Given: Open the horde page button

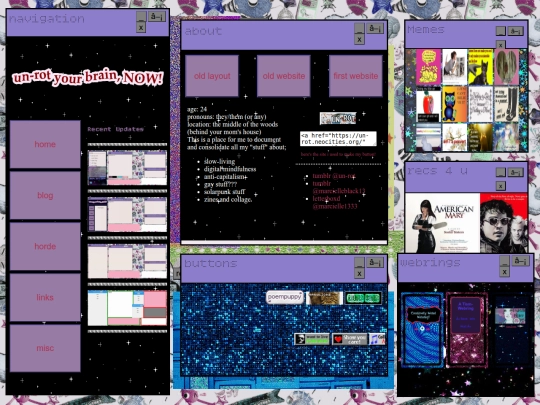Looking at the screenshot, I should tap(45, 246).
